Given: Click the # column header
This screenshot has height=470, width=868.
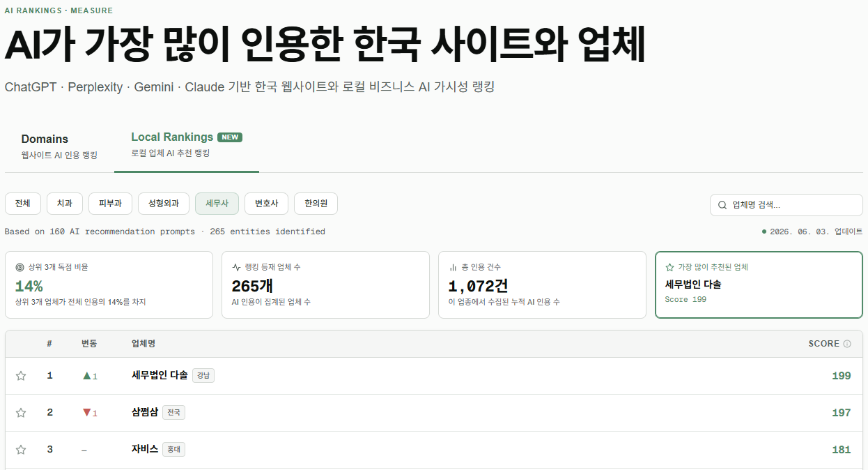Looking at the screenshot, I should [x=49, y=344].
